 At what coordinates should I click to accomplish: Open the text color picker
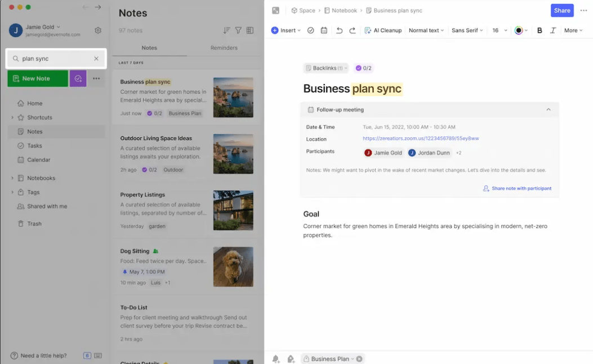coord(521,30)
